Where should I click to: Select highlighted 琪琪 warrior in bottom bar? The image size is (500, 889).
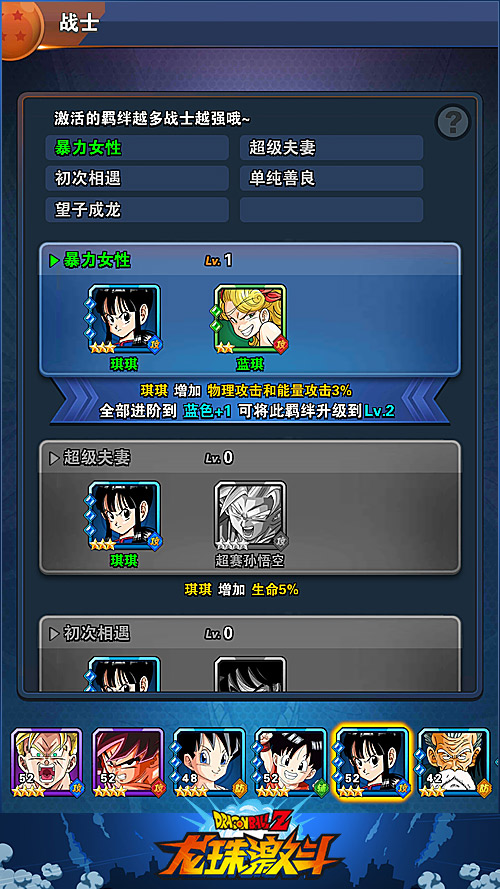click(x=372, y=763)
